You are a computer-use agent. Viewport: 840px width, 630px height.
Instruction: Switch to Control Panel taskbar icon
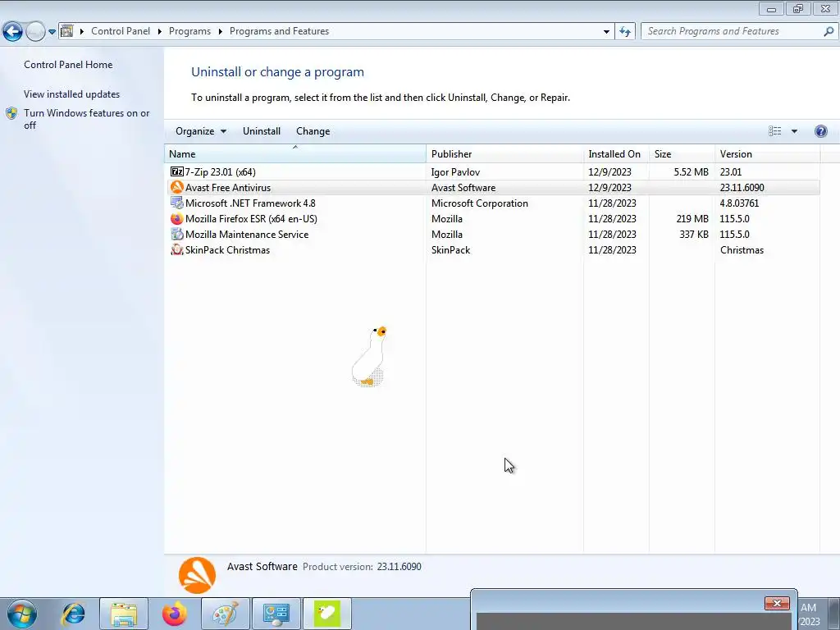click(x=276, y=614)
